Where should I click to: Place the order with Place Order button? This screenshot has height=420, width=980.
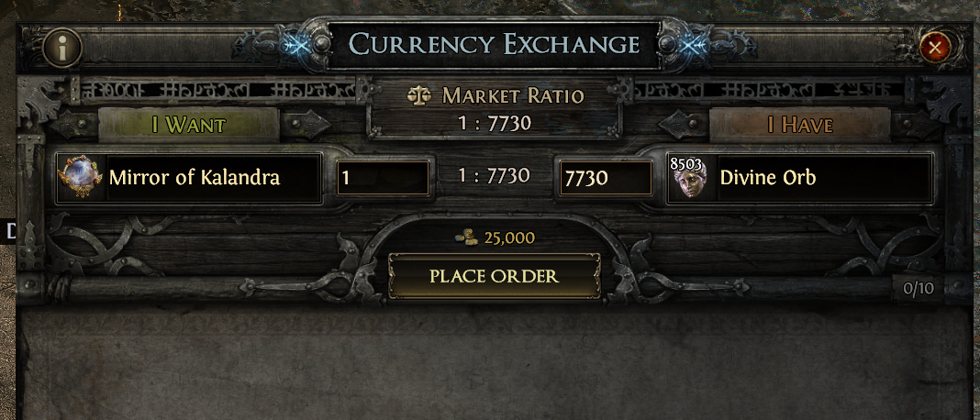click(x=494, y=276)
